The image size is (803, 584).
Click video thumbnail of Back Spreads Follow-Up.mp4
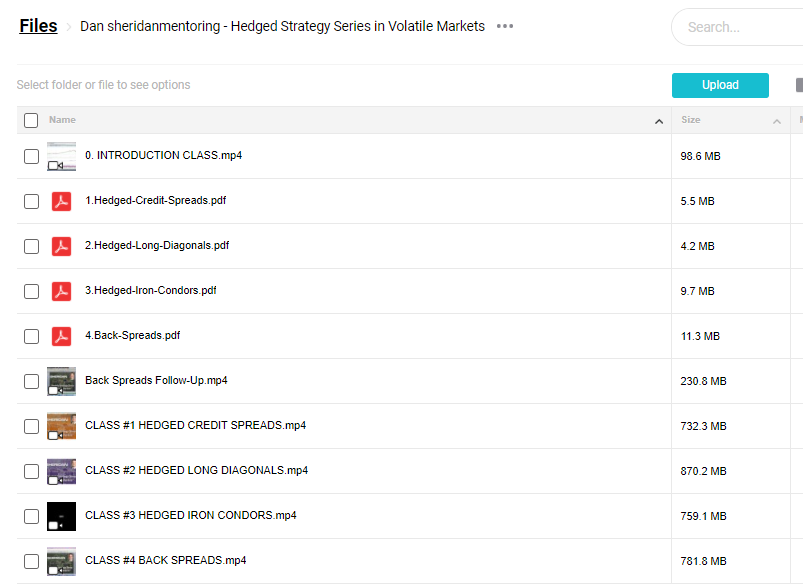pos(61,381)
